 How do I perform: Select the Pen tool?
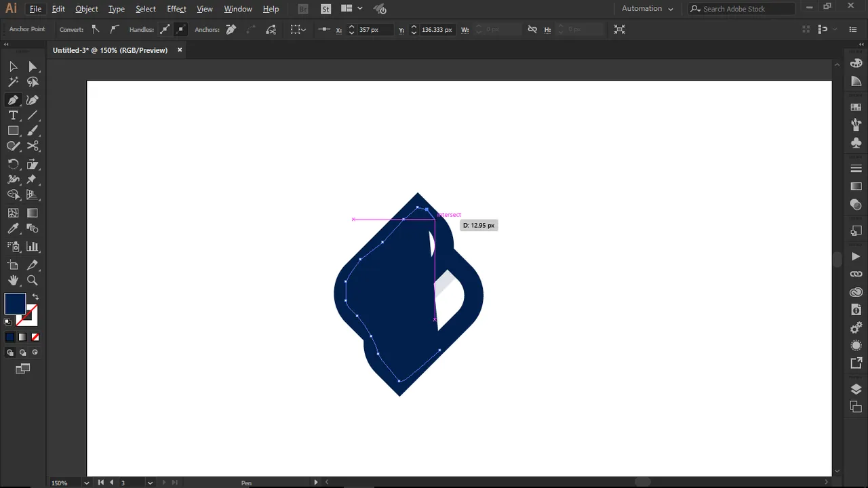coord(13,100)
